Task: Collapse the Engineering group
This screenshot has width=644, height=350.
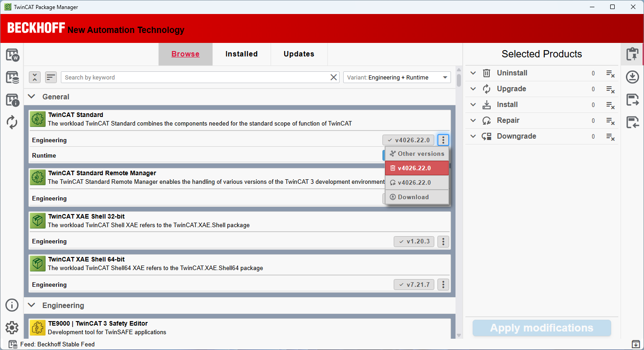Action: (x=32, y=305)
